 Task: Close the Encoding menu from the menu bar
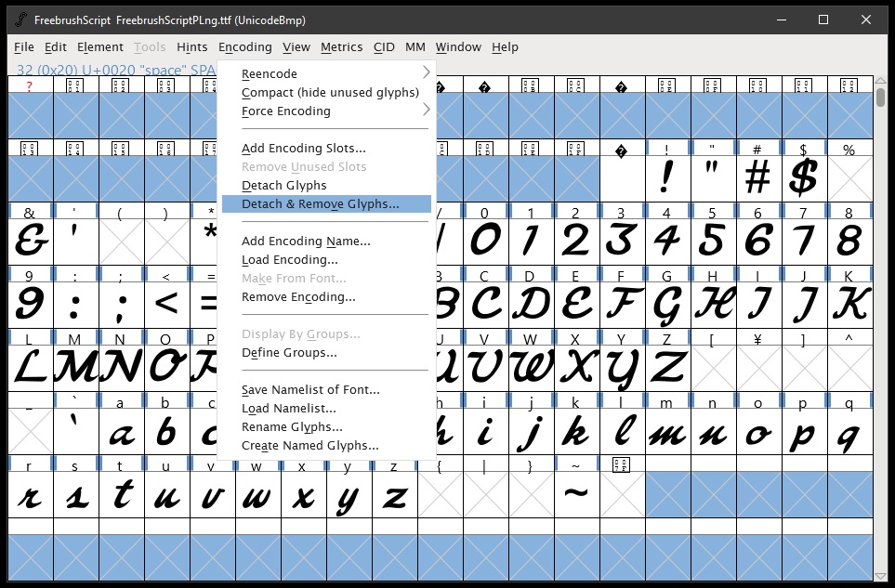point(244,47)
